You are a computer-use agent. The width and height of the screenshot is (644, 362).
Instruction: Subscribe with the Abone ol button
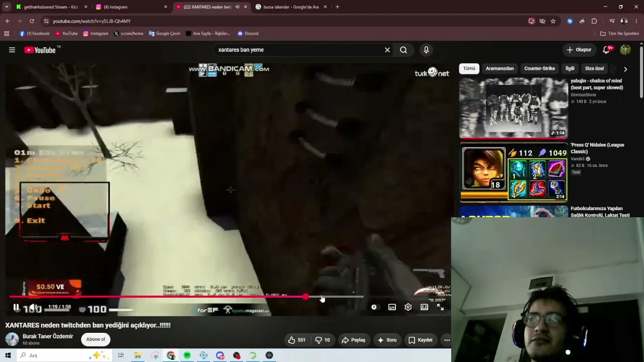(x=96, y=339)
